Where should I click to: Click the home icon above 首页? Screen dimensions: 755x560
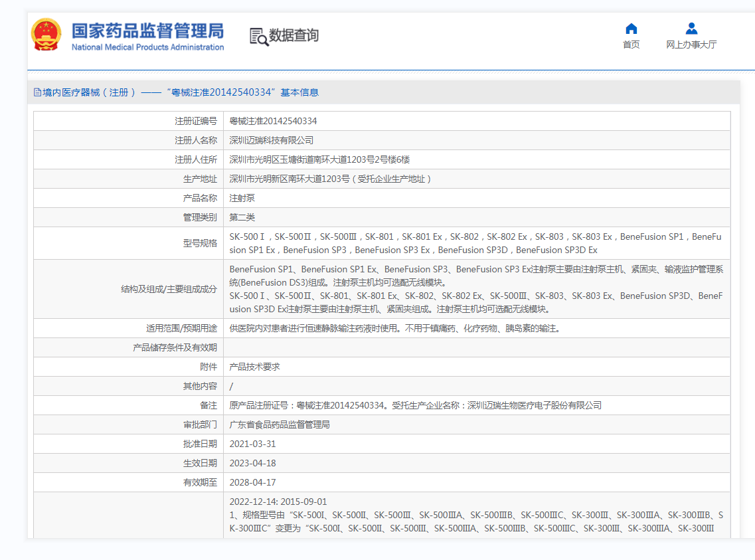pyautogui.click(x=631, y=29)
